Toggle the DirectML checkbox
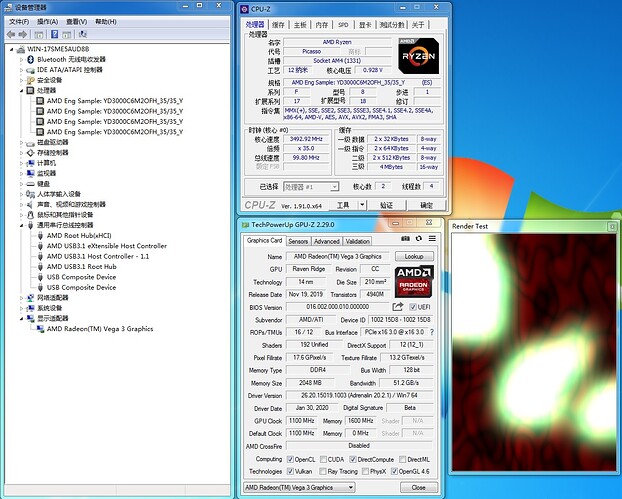Viewport: 622px width, 499px height. coord(402,459)
